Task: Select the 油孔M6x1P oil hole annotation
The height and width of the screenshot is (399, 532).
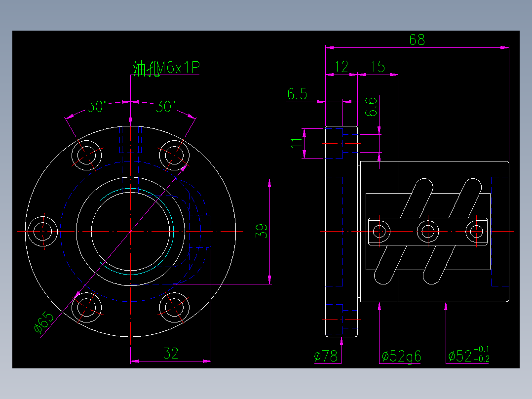Action: [x=166, y=68]
